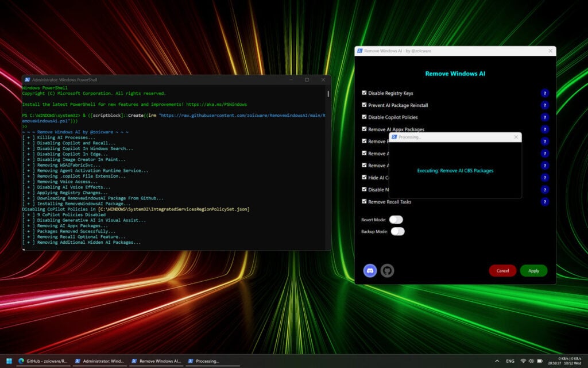Switch to Administrator PowerShell taskbar item

click(x=99, y=361)
